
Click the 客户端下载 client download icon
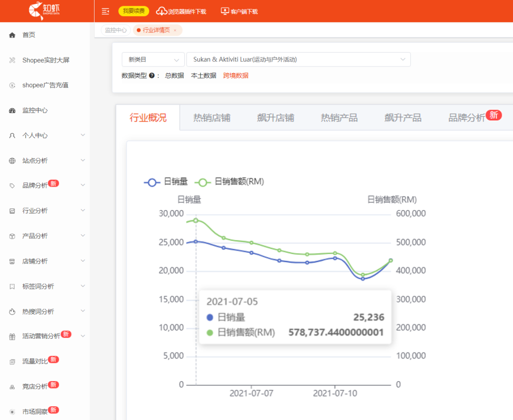[x=225, y=11]
